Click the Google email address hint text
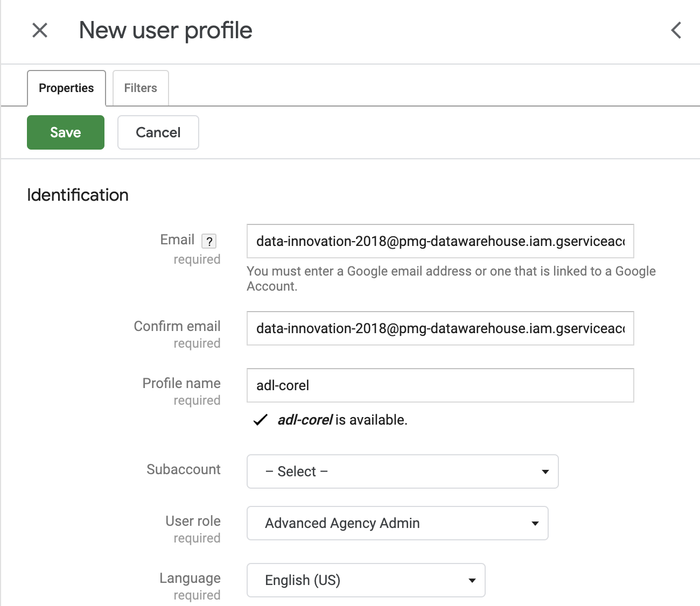 pyautogui.click(x=451, y=278)
